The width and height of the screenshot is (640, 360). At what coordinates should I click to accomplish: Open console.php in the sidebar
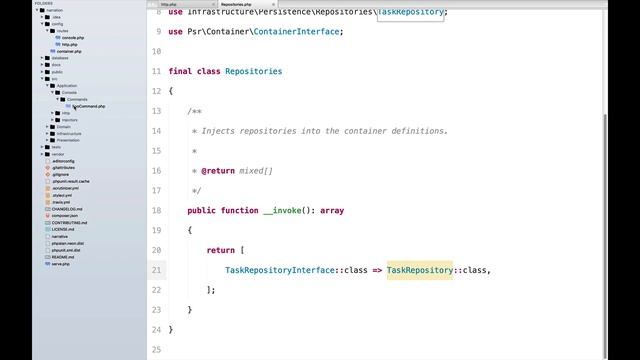[73, 38]
